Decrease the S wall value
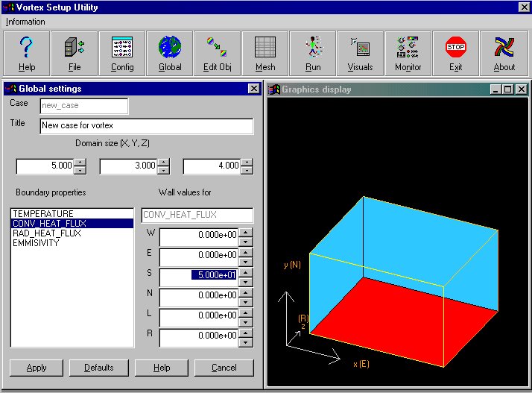 pyautogui.click(x=246, y=282)
